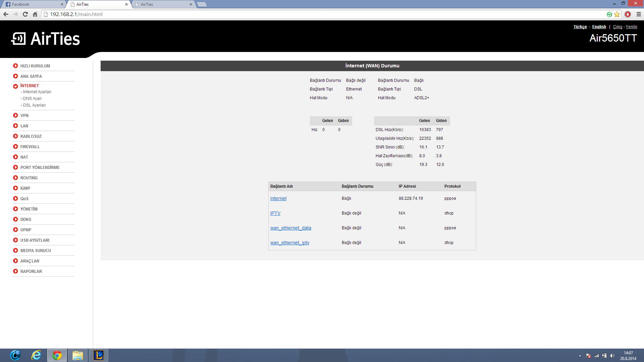Switch language to Türkçe
644x362 pixels.
coord(580,27)
